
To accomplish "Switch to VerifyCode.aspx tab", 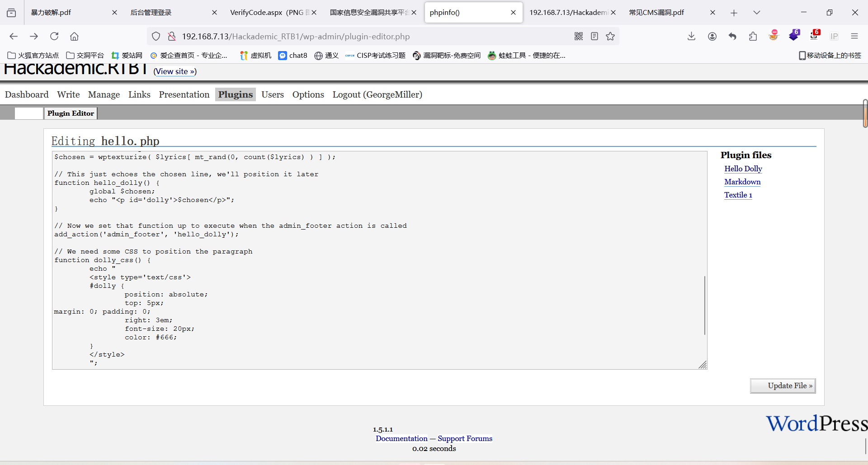I will click(x=269, y=13).
